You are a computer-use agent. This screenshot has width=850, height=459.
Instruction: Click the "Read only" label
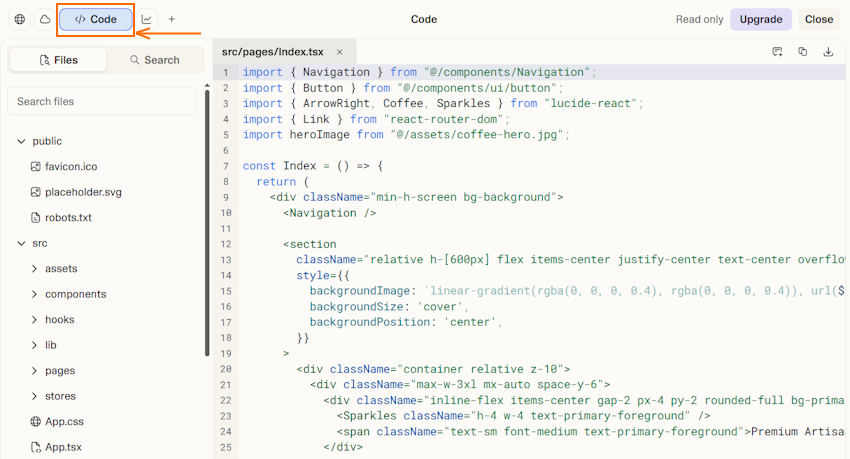699,19
